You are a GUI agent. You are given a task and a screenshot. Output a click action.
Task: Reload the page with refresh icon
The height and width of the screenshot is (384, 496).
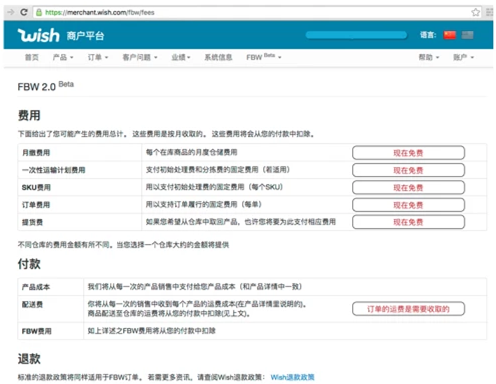tap(24, 12)
